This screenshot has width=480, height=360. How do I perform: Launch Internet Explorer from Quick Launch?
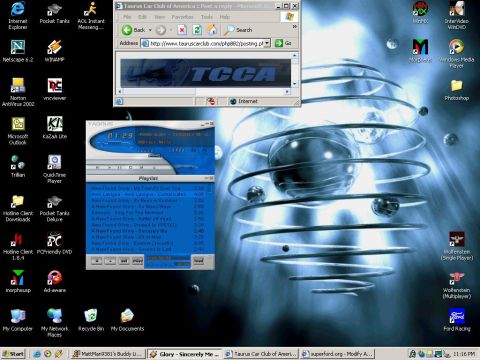37,354
